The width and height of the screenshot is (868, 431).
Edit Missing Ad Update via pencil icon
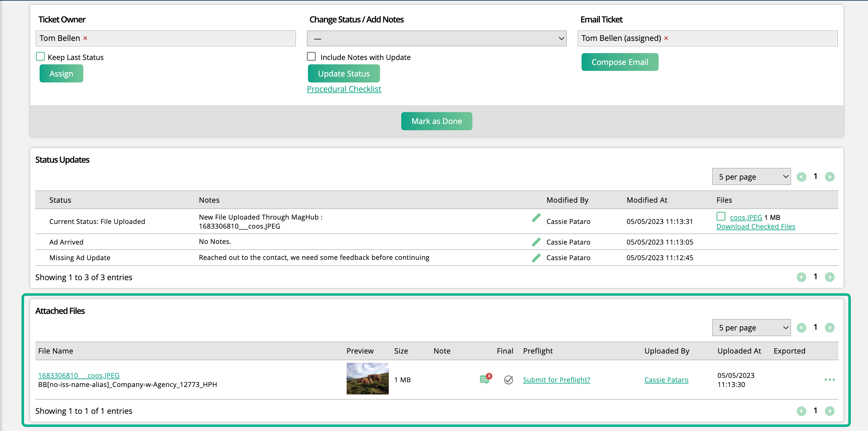pos(536,257)
